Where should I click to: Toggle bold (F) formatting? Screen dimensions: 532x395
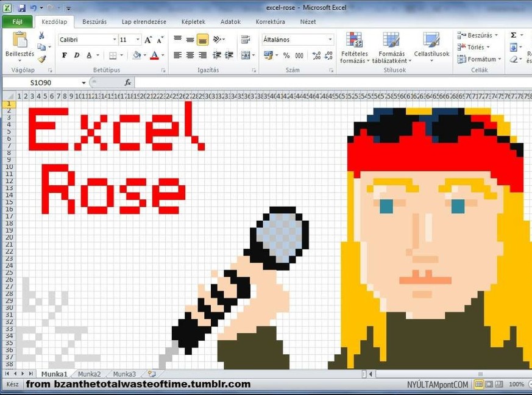65,55
